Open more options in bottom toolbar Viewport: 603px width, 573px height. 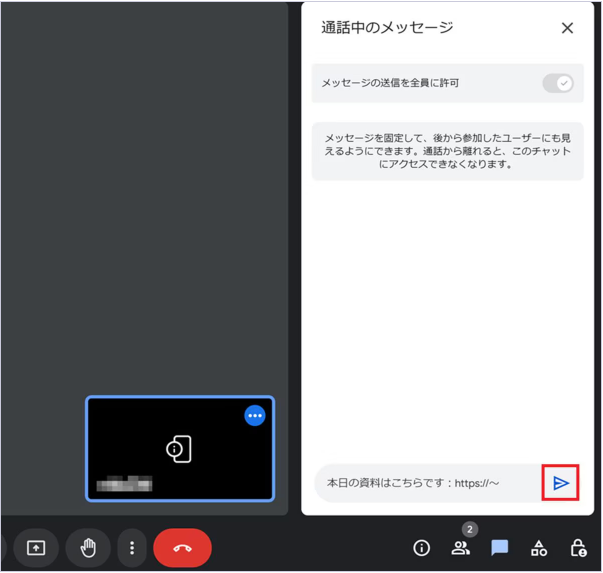point(132,548)
